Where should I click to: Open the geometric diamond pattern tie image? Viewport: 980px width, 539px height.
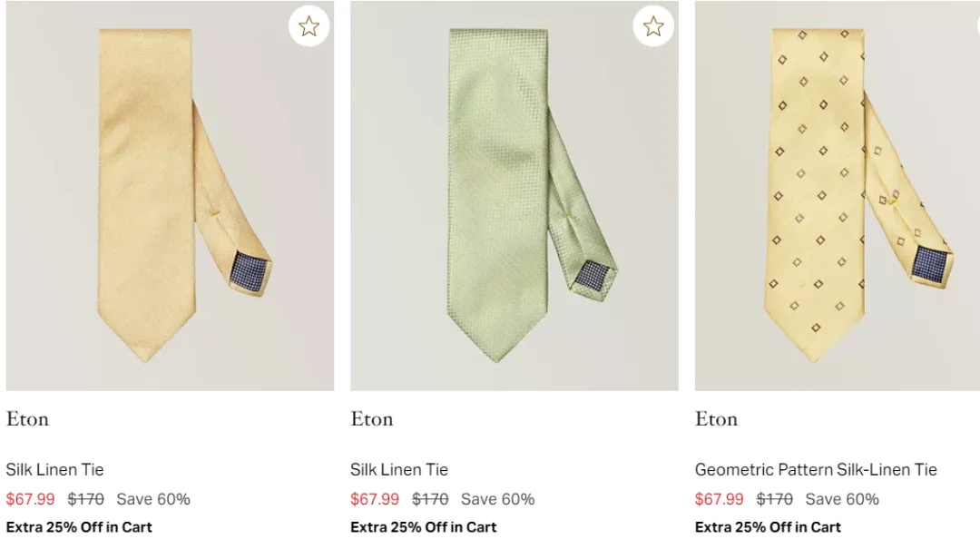pos(837,195)
